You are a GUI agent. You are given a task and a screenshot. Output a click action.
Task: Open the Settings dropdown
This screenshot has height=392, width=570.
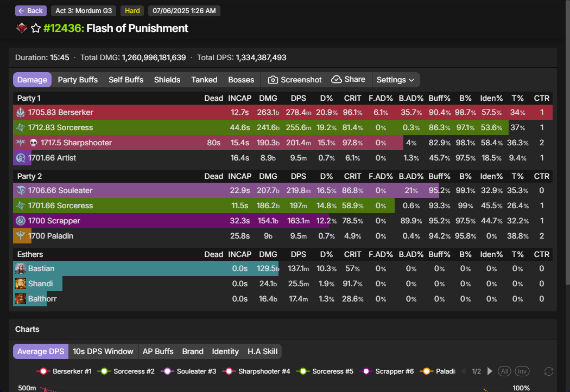tap(395, 80)
